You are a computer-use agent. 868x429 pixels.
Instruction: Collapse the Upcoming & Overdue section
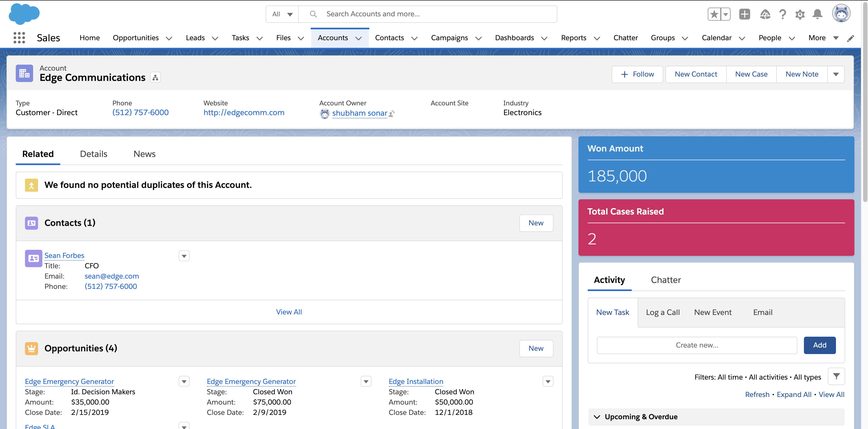click(x=597, y=417)
